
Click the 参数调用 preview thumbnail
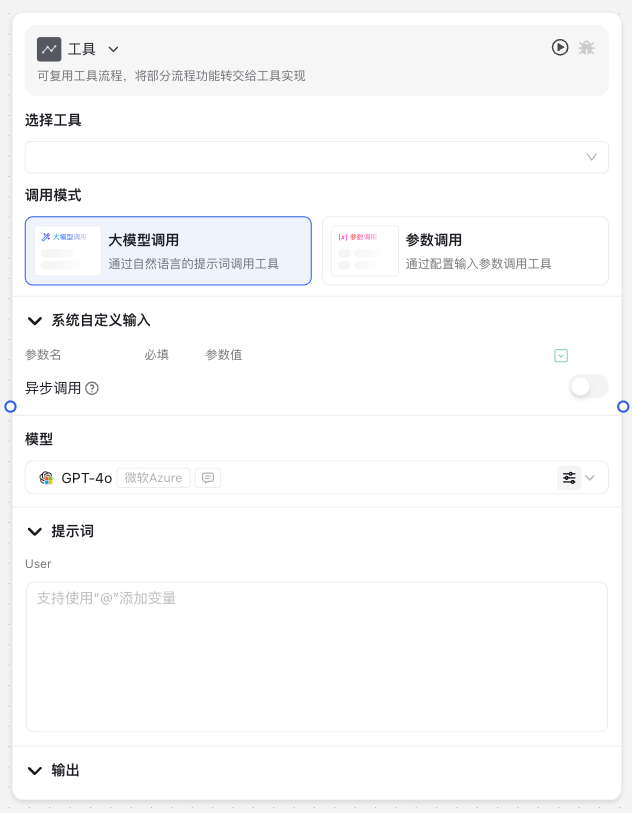click(365, 251)
